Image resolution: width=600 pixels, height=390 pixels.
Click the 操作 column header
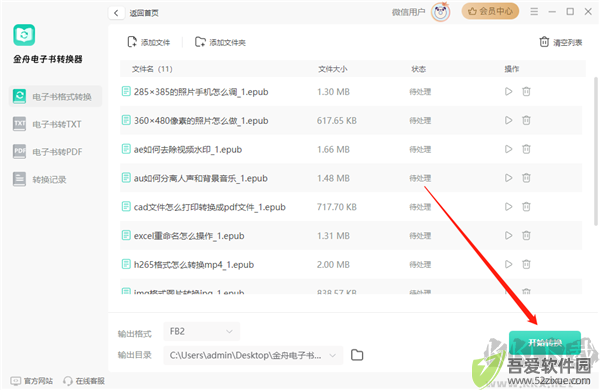click(512, 69)
